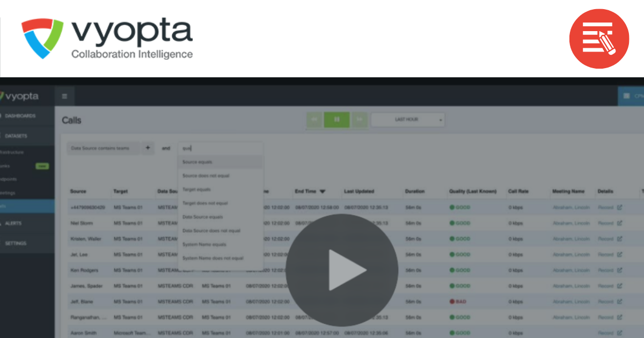Click the red document-edit icon at top right

coord(599,39)
